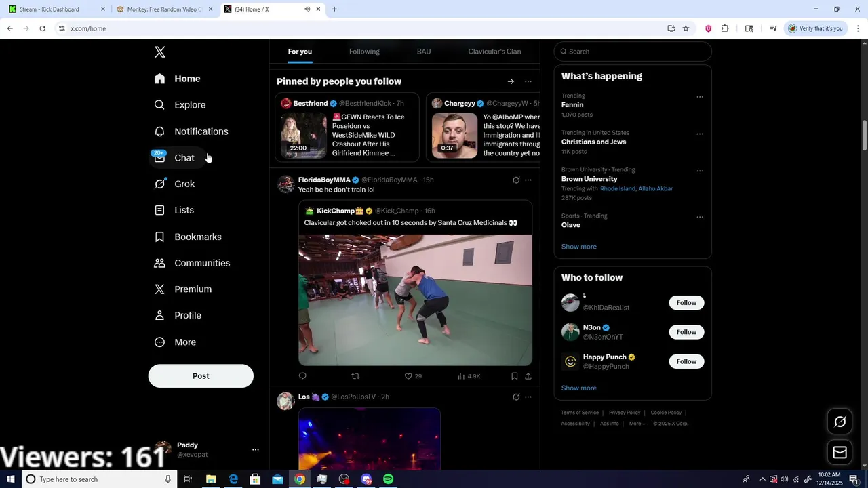Click the Post button
This screenshot has height=488, width=868.
201,376
